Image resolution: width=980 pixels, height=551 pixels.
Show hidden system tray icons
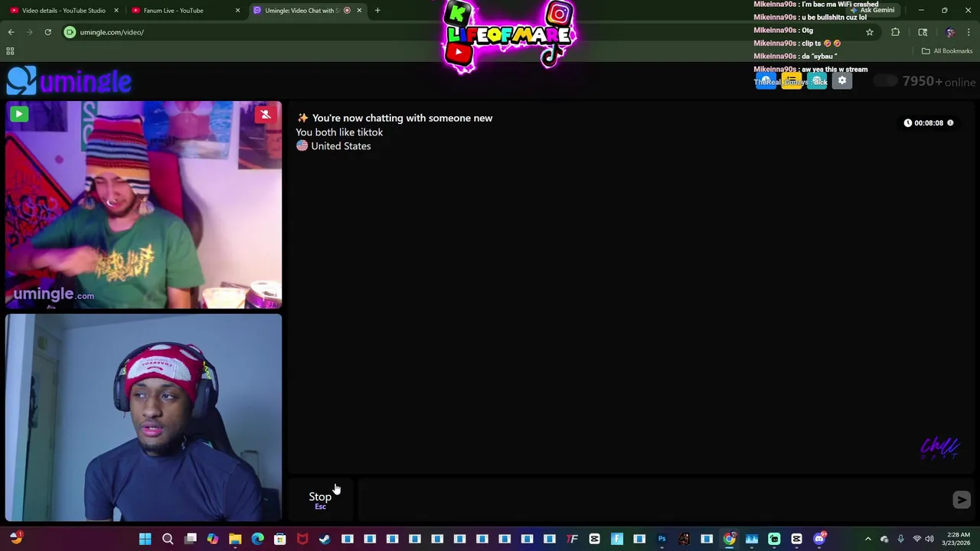867,539
